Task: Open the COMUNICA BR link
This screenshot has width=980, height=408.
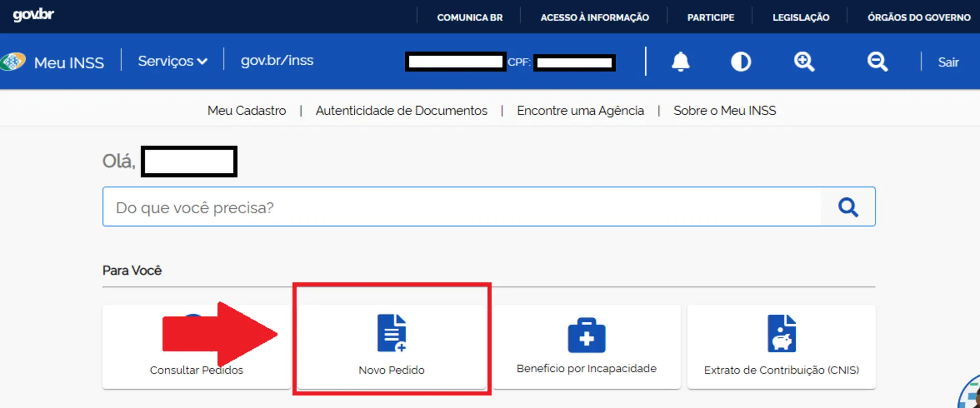Action: (470, 17)
